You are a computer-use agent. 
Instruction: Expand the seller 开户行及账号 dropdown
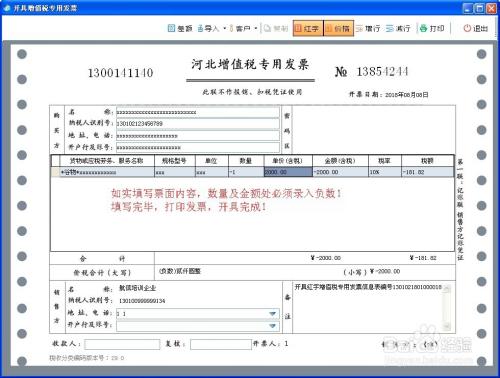click(273, 326)
